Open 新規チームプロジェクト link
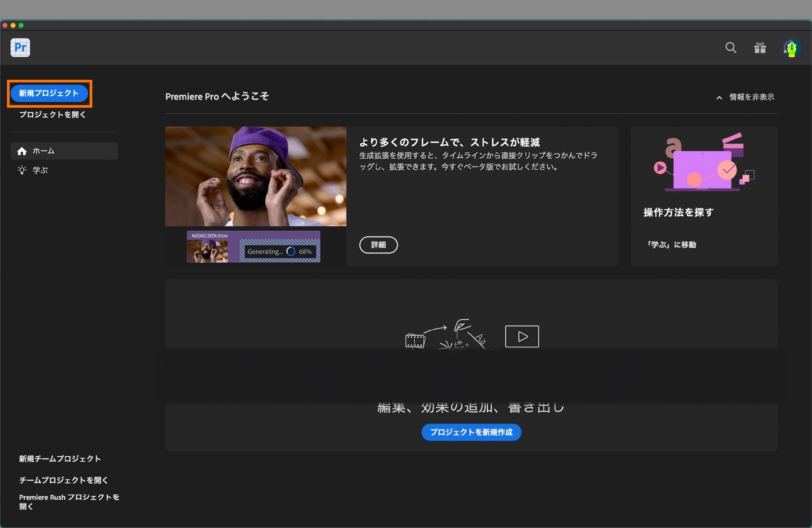The image size is (812, 528). point(60,458)
